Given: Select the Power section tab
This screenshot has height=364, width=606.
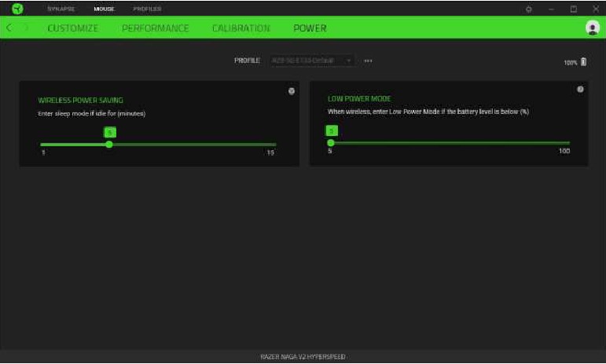Looking at the screenshot, I should [x=310, y=28].
